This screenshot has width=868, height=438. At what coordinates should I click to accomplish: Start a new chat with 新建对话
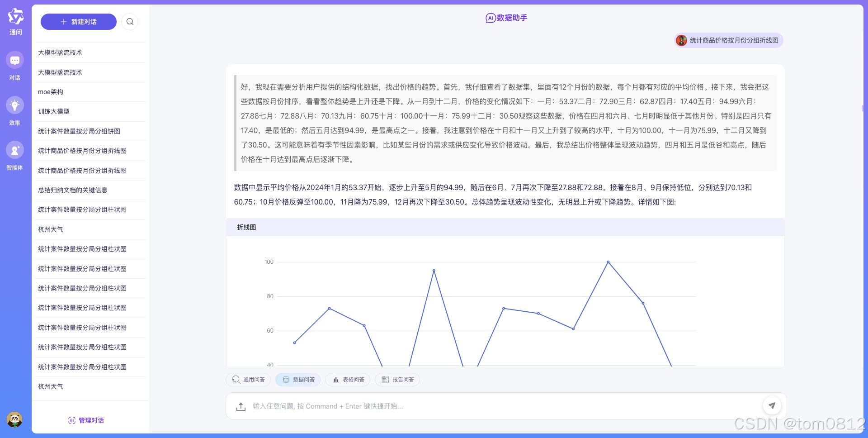pyautogui.click(x=78, y=21)
